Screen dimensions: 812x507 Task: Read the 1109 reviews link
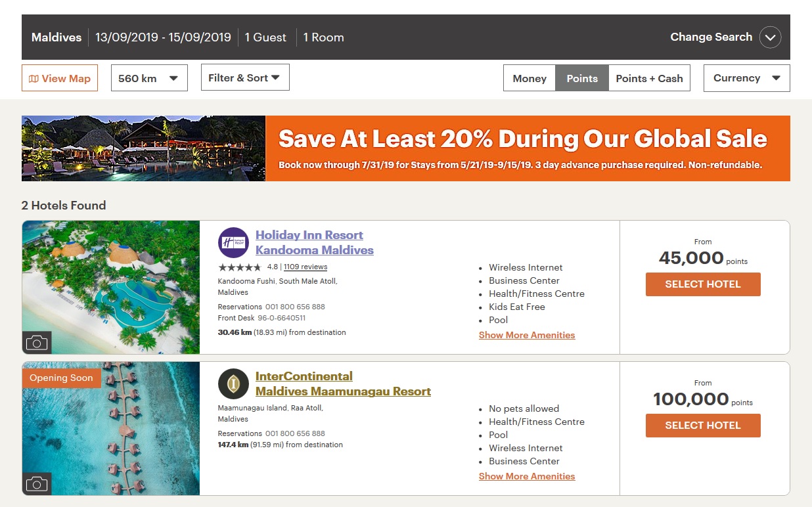tap(305, 267)
